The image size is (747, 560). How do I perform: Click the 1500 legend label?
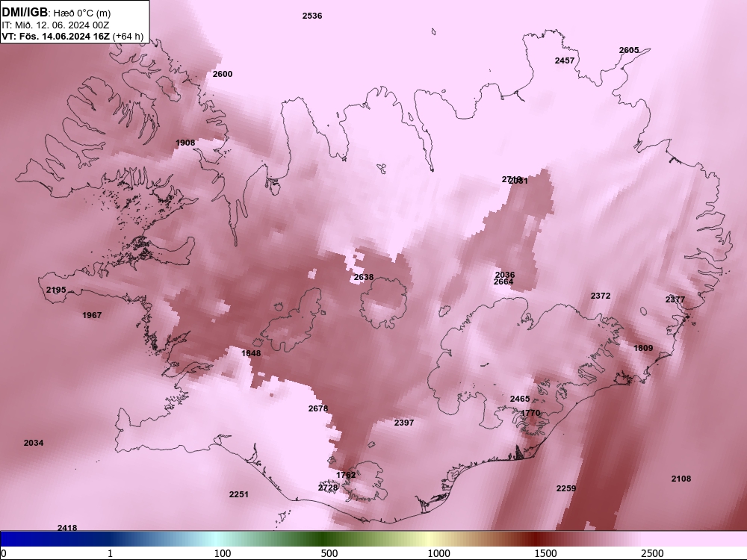click(545, 553)
